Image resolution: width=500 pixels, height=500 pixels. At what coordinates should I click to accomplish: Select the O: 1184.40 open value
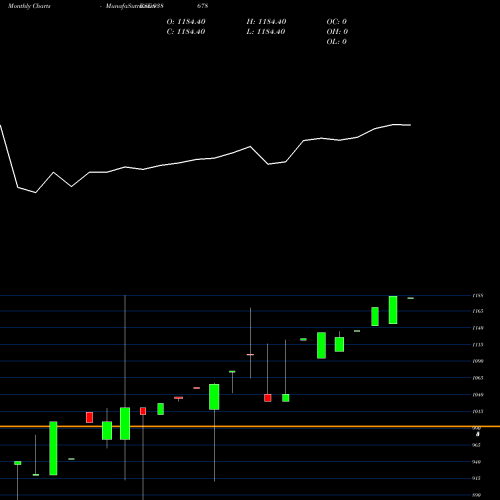tap(186, 22)
